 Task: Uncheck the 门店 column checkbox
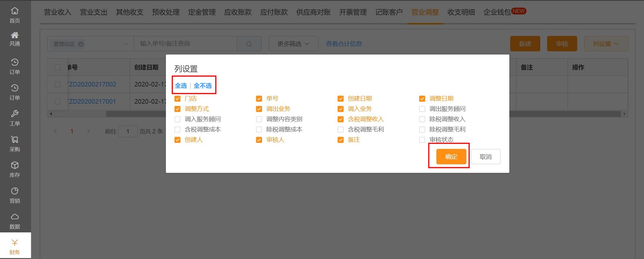tap(177, 98)
